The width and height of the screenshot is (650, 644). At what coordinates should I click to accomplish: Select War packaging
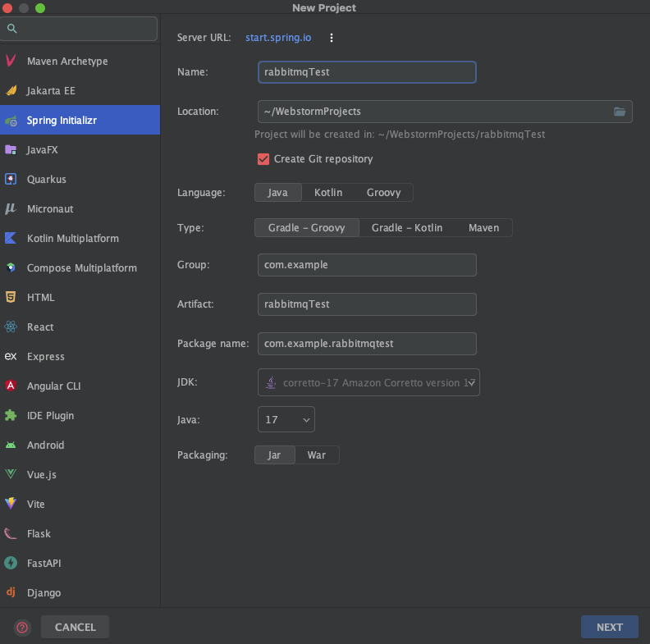click(x=317, y=455)
